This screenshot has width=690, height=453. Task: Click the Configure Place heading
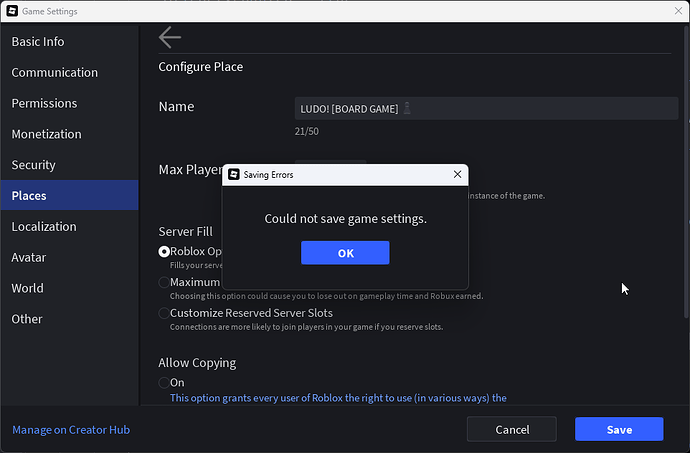pos(201,66)
